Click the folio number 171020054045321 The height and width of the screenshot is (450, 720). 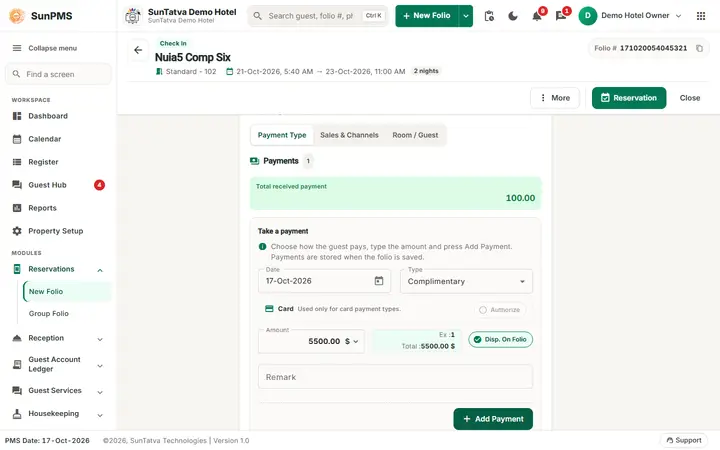point(653,48)
